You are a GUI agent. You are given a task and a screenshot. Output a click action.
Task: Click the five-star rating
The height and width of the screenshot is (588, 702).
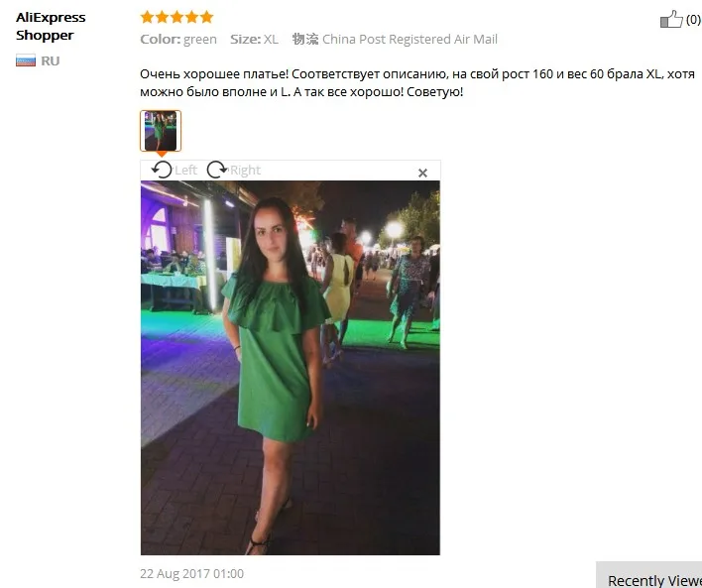[176, 17]
